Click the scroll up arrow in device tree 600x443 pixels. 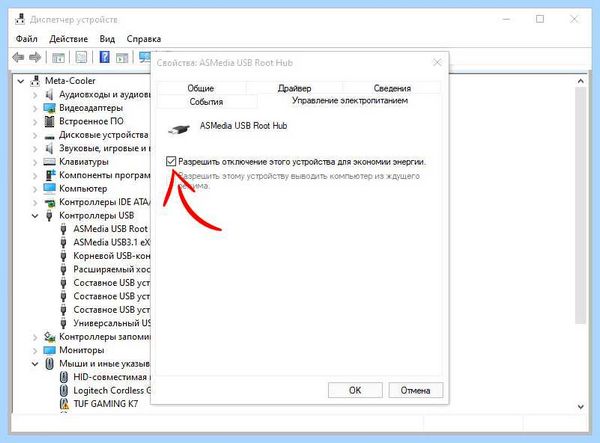point(580,81)
